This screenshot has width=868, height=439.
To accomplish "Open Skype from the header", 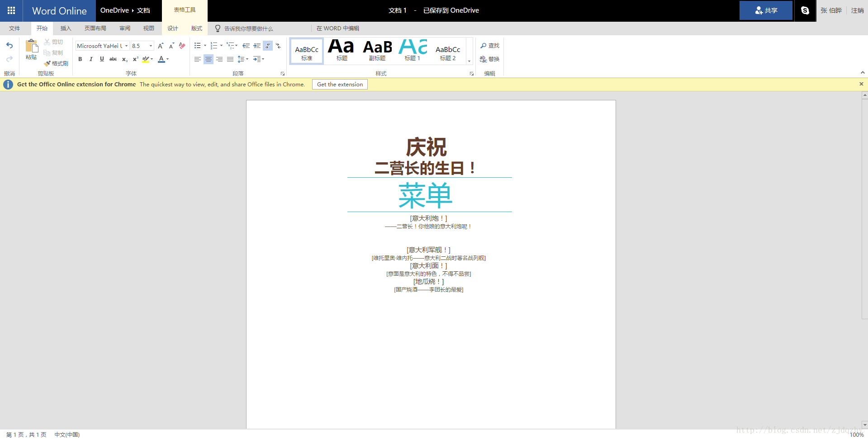I will pos(805,10).
